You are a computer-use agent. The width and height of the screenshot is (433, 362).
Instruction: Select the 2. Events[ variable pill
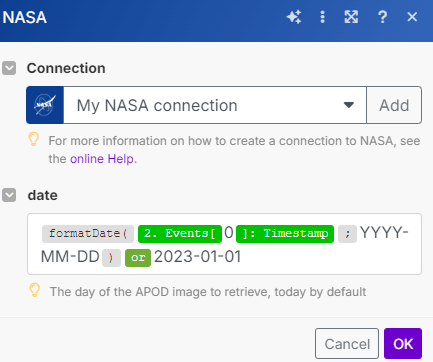(x=180, y=233)
